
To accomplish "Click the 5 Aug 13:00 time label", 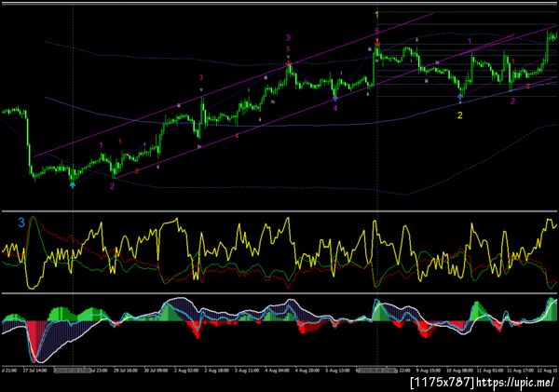I will pyautogui.click(x=337, y=371).
